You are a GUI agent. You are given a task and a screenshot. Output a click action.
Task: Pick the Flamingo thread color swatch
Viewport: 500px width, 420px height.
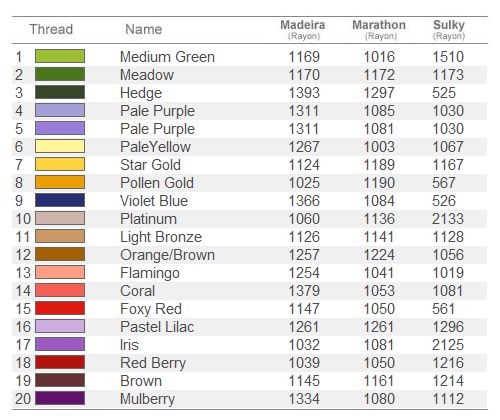(x=60, y=272)
